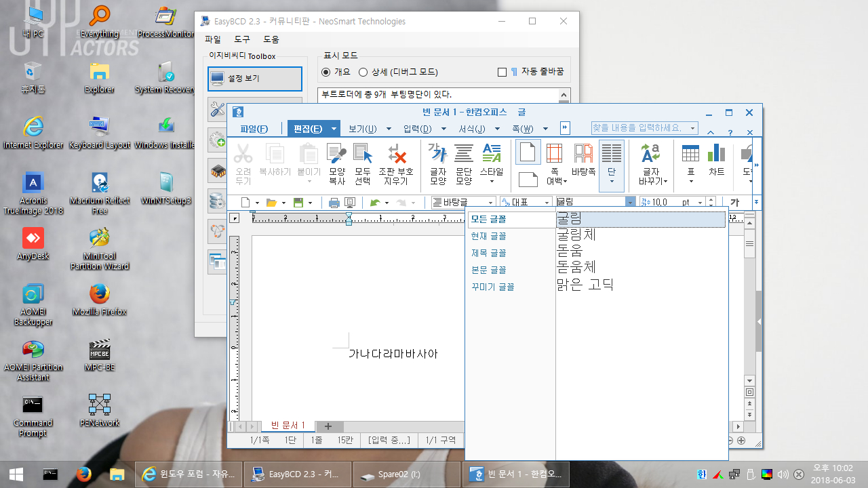Click the Chart (차트) icon
Screen dimensions: 868x488
click(x=716, y=154)
